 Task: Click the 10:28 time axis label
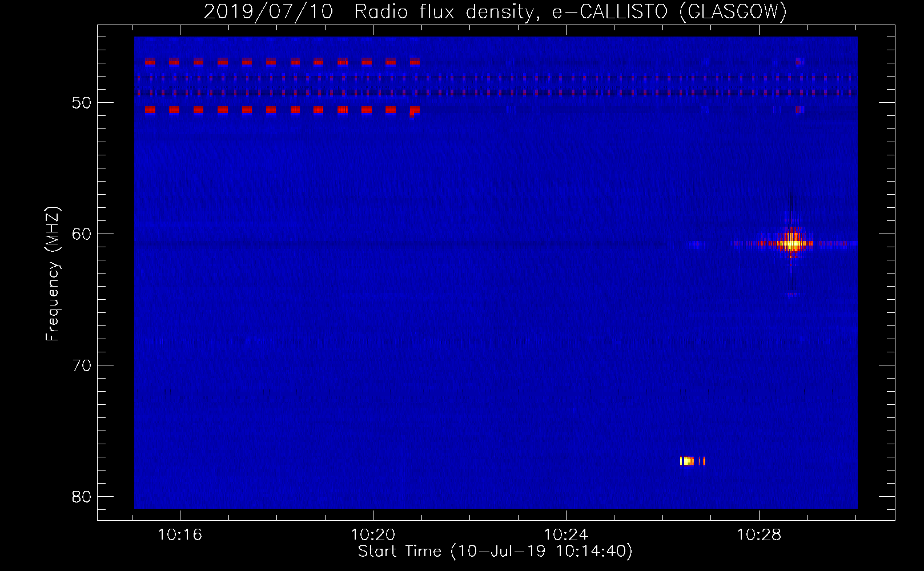point(759,534)
